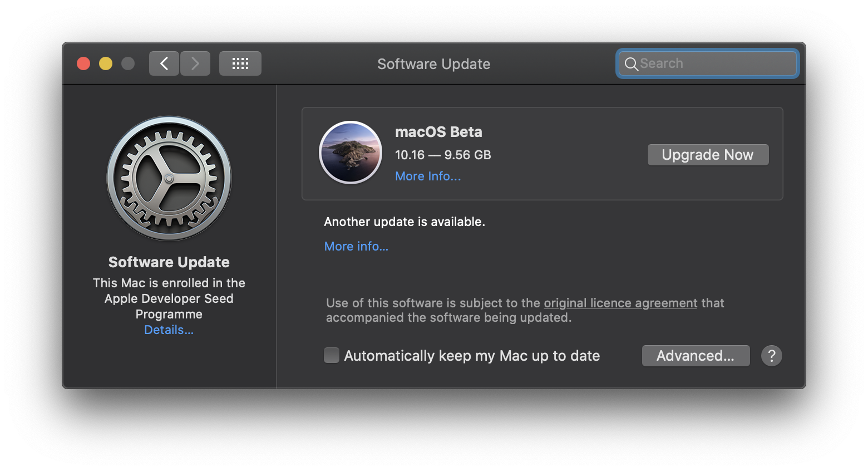This screenshot has height=471, width=868.
Task: Enable Automatically keep my Mac up to date
Action: [331, 355]
